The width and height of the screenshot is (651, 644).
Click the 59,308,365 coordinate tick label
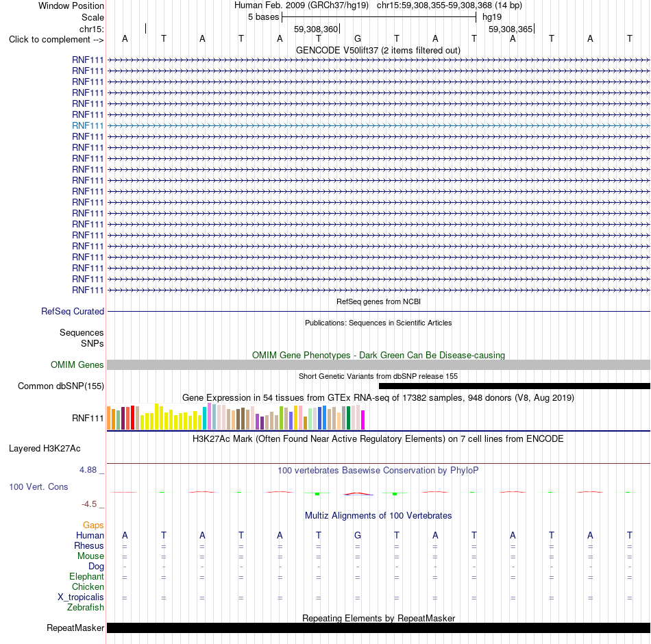[511, 29]
